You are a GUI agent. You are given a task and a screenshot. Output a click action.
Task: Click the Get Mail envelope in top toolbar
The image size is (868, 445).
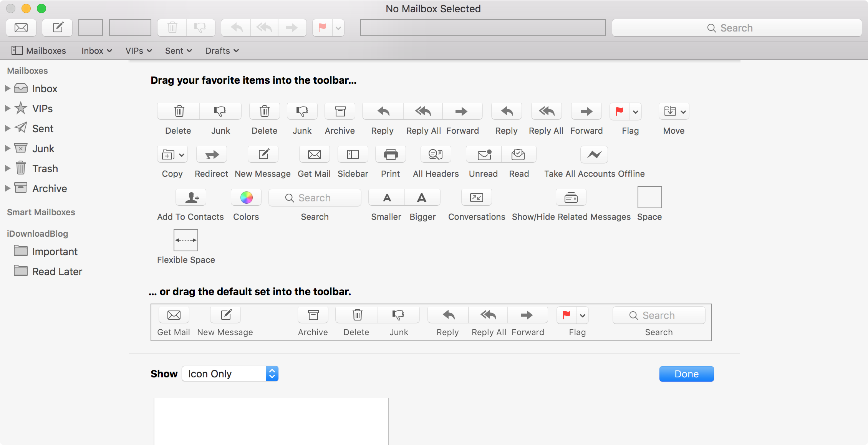[x=21, y=28]
